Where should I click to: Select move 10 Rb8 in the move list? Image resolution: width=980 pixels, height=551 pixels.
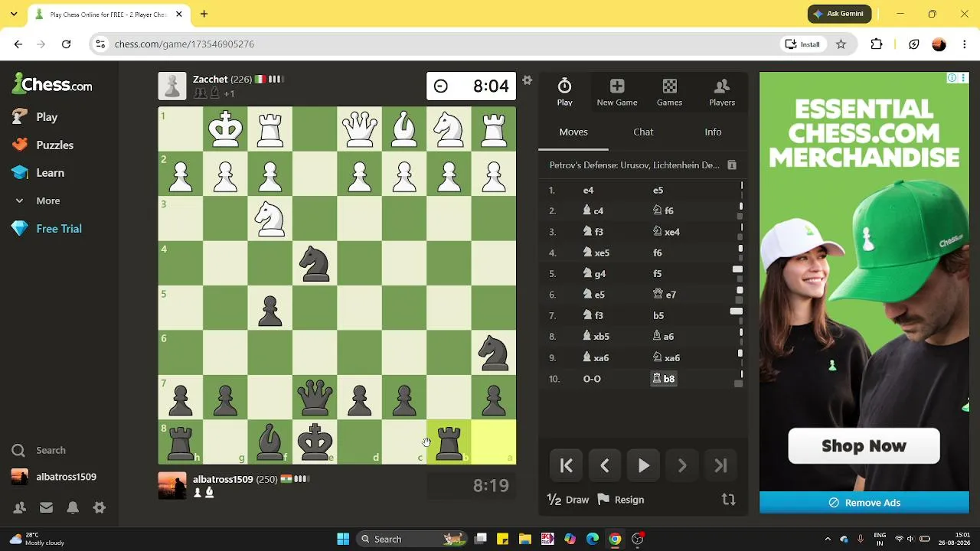coord(663,379)
